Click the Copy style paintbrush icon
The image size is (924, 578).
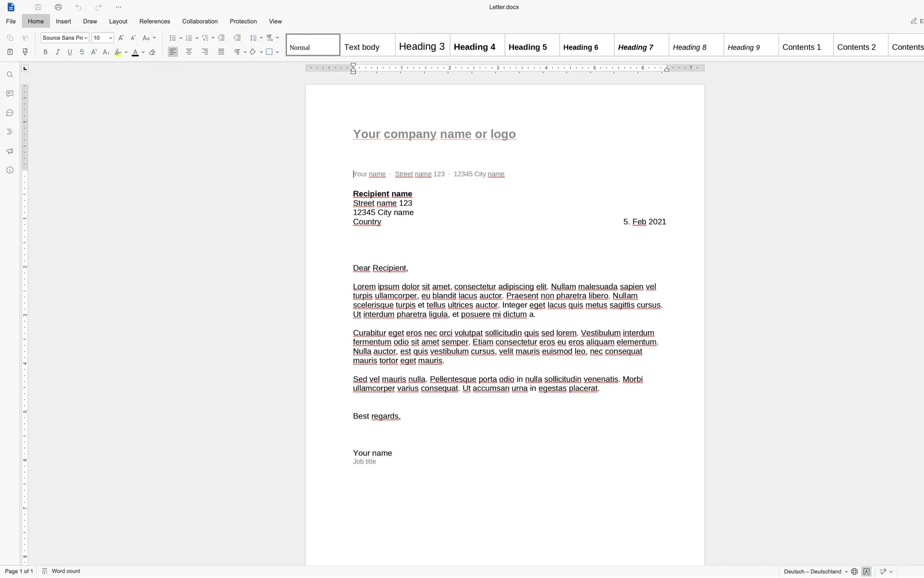[x=25, y=52]
